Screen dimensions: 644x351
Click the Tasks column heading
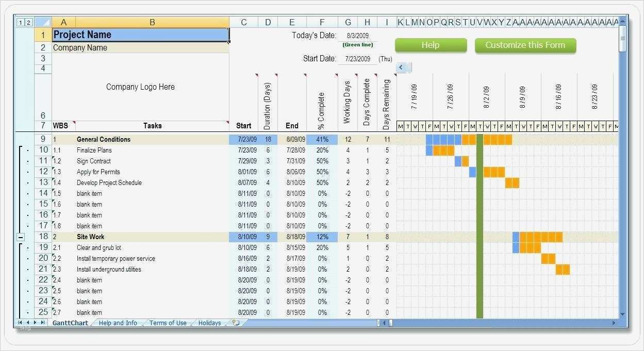152,126
